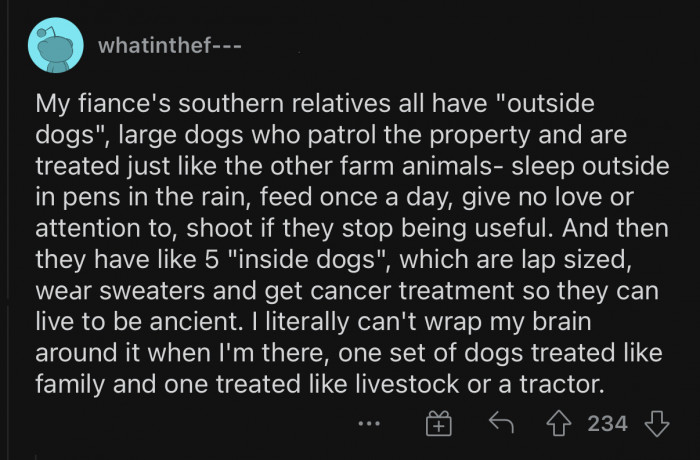
Task: Downvote the comment with the down arrow
Action: 657,424
